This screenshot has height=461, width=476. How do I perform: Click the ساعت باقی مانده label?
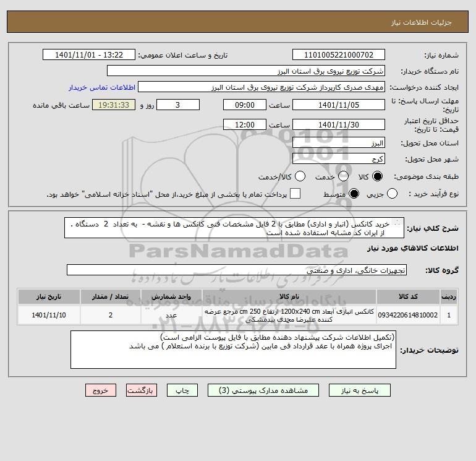point(61,105)
